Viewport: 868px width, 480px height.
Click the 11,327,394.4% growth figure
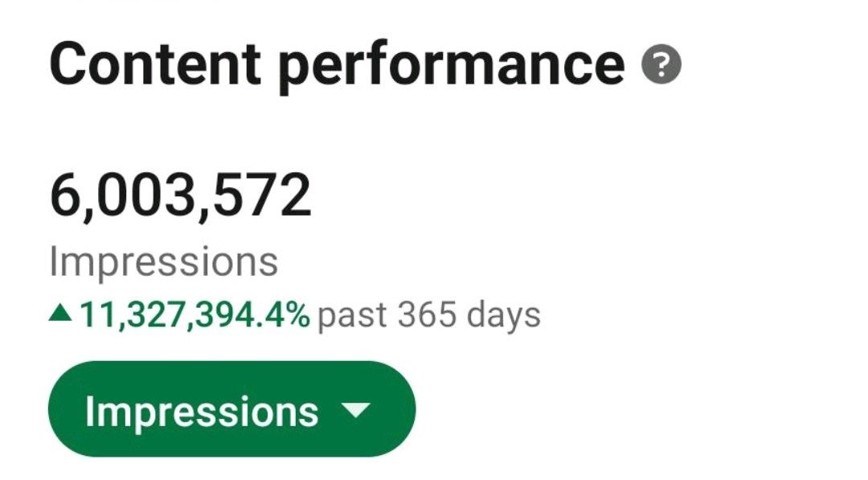[194, 315]
